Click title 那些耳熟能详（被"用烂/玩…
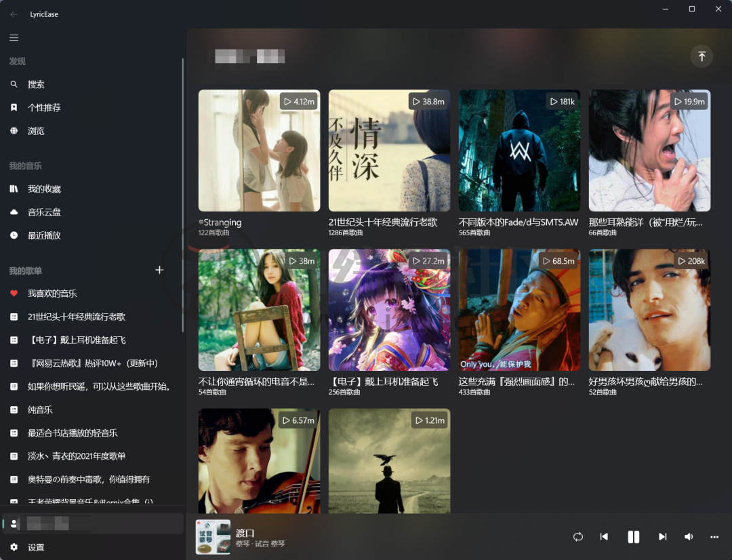This screenshot has width=732, height=560. [x=646, y=222]
